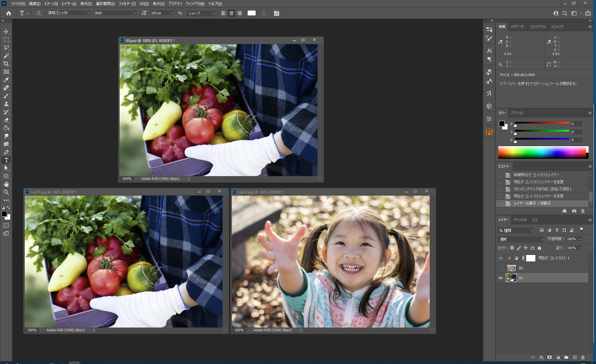This screenshot has height=364, width=596.
Task: Open the font family dropdown 源暎ゴシックP
Action: pyautogui.click(x=89, y=13)
